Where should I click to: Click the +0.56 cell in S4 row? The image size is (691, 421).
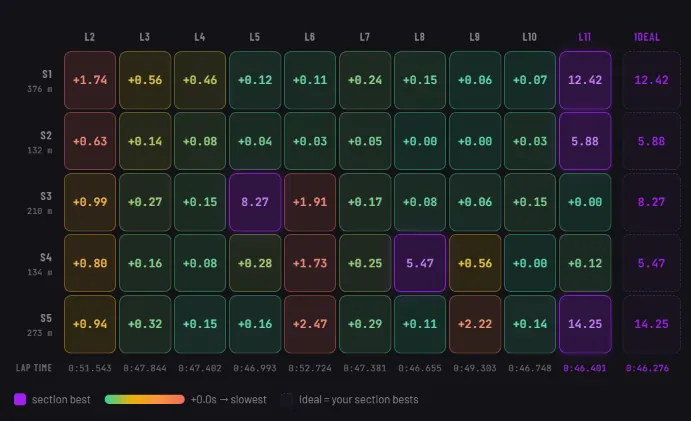pos(475,263)
